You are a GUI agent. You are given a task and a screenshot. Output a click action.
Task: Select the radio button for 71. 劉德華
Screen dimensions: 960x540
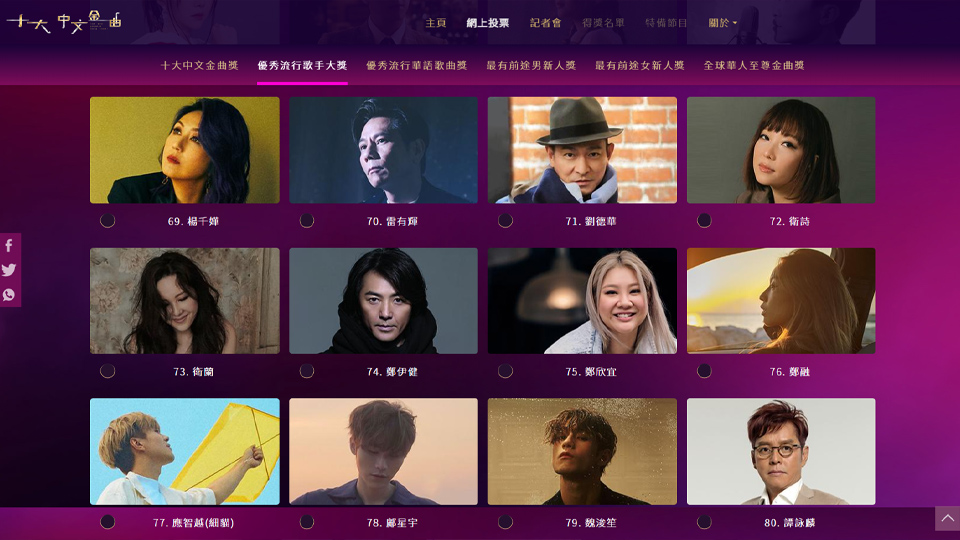coord(505,220)
